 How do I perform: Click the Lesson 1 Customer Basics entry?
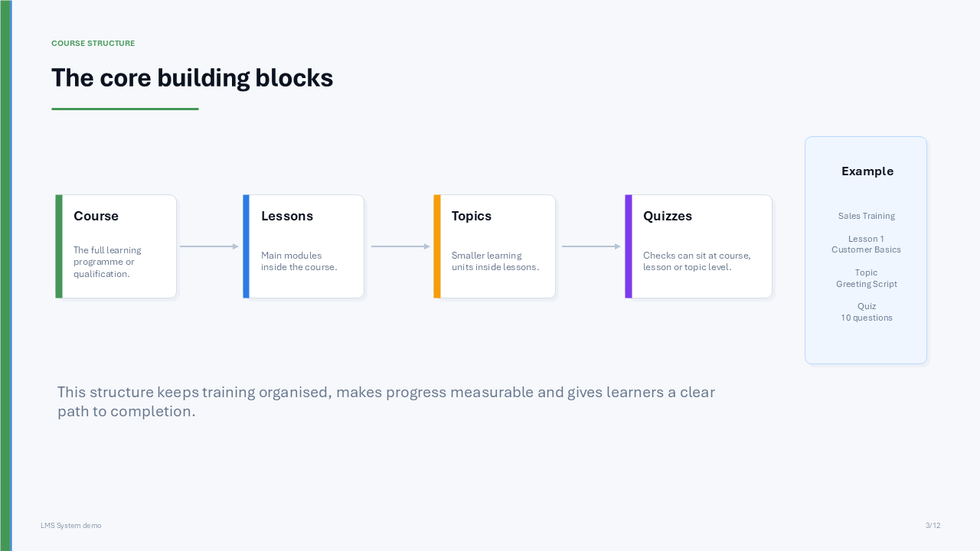[867, 244]
